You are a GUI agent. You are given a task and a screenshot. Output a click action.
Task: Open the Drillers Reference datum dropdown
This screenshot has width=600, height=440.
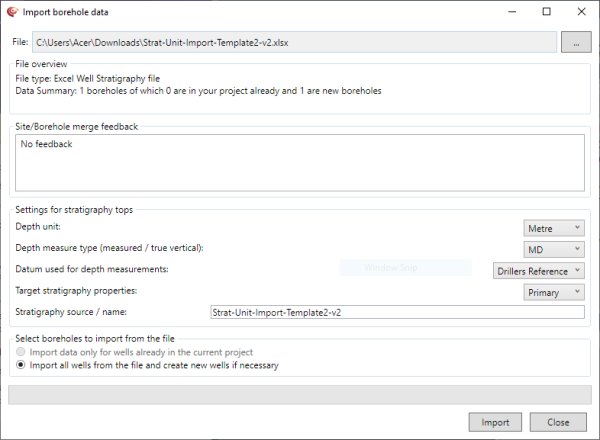tap(540, 271)
